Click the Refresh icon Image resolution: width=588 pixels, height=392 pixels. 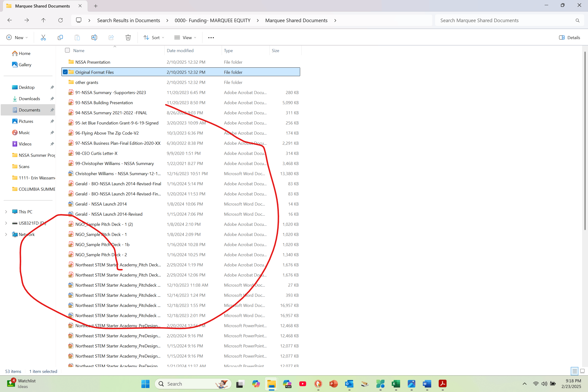pos(61,20)
